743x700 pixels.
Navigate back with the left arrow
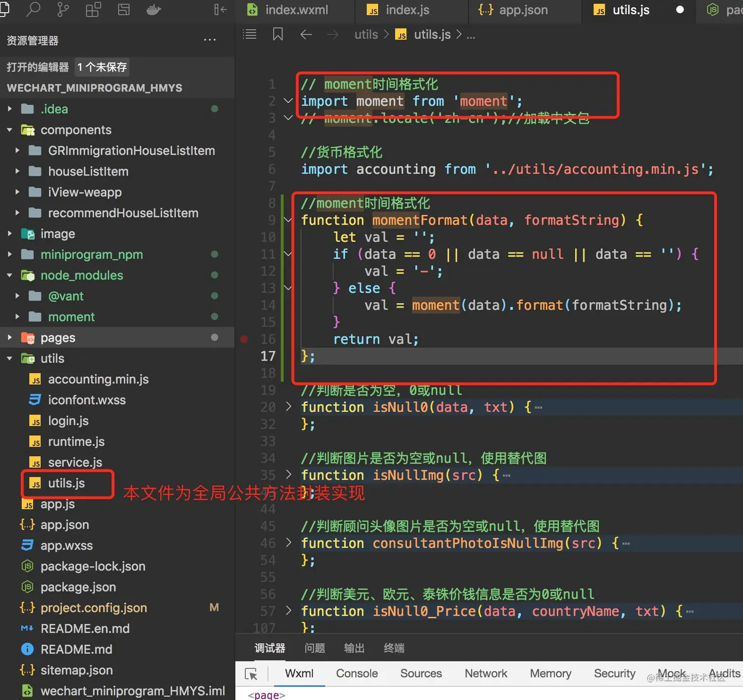(x=306, y=34)
